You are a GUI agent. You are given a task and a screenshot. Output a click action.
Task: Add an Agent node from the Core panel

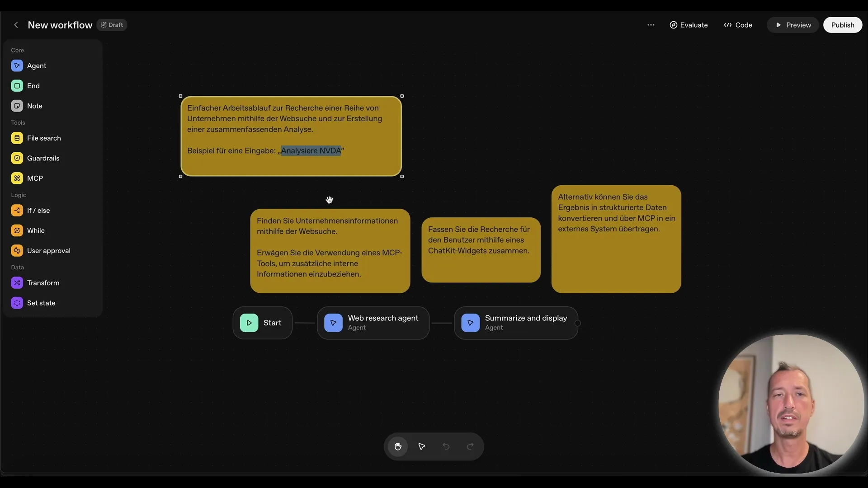(x=37, y=66)
